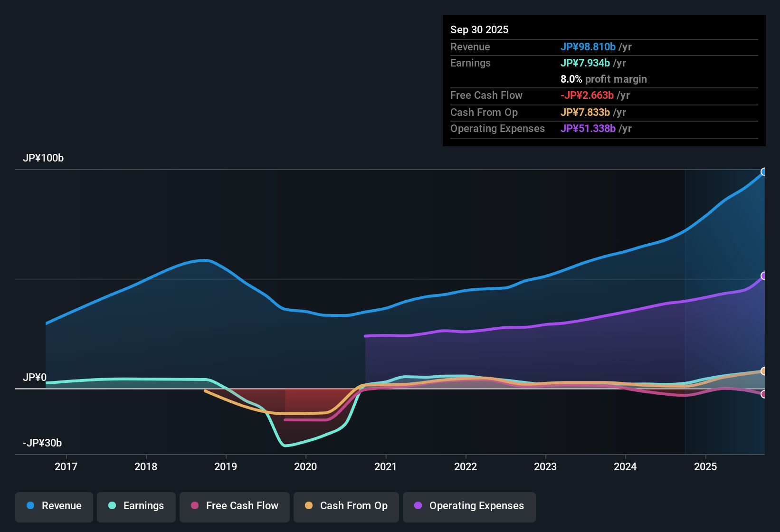Toggle the Revenue series visibility
This screenshot has width=780, height=532.
54,506
